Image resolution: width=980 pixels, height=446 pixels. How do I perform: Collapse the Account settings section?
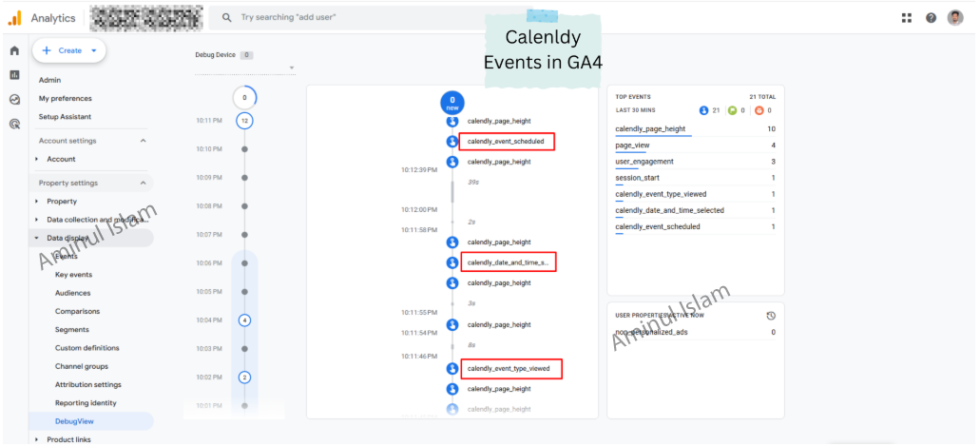click(x=144, y=141)
